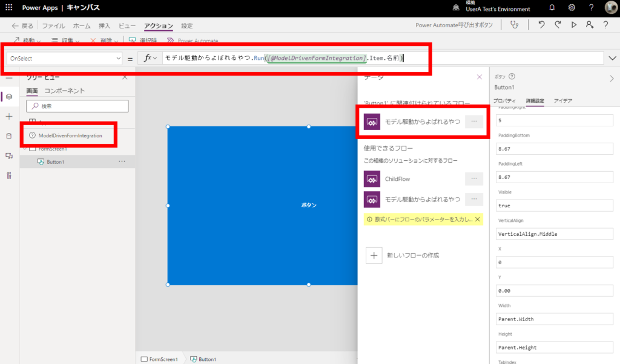Select Button1 in the tree view
Viewport: 620px width, 364px height.
pos(55,162)
